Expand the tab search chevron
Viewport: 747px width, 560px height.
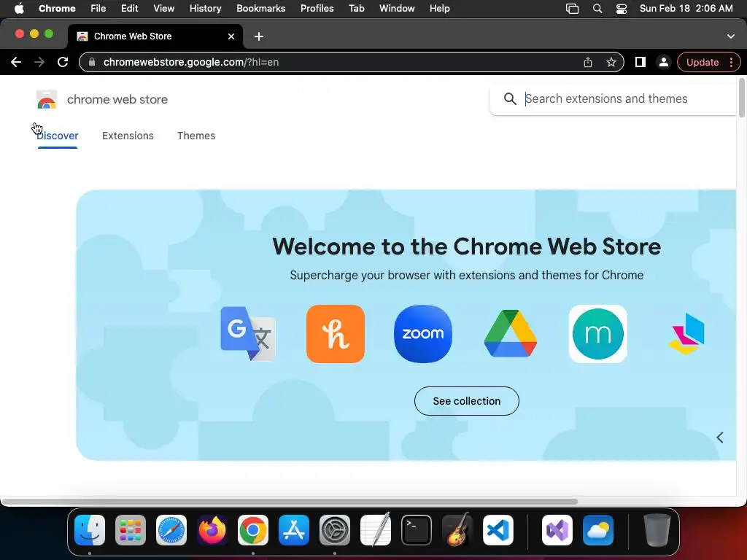point(730,36)
